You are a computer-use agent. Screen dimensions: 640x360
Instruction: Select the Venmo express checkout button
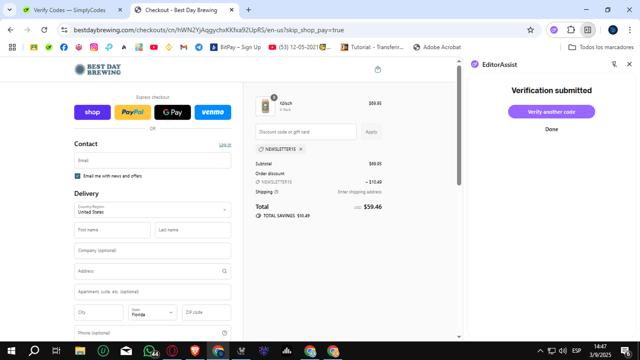pos(213,112)
